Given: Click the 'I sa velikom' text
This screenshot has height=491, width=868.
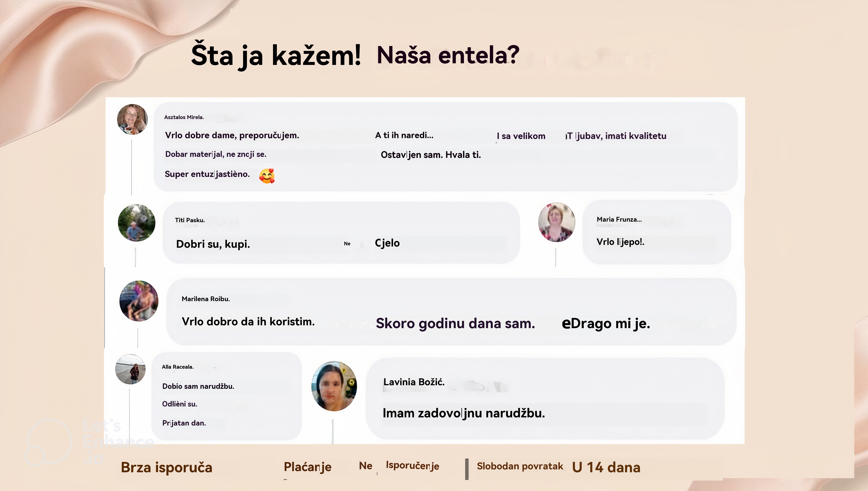Looking at the screenshot, I should (x=521, y=136).
